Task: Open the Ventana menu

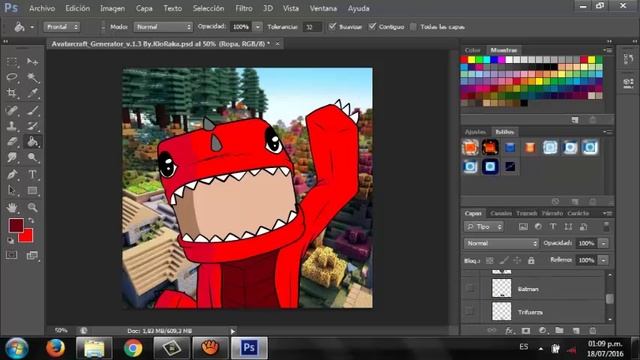Action: click(323, 8)
